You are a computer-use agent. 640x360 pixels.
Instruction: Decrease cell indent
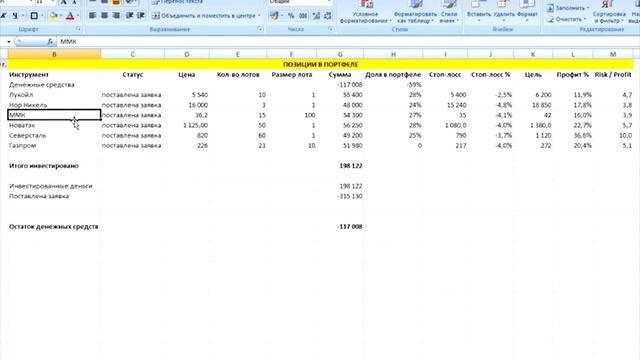129,16
